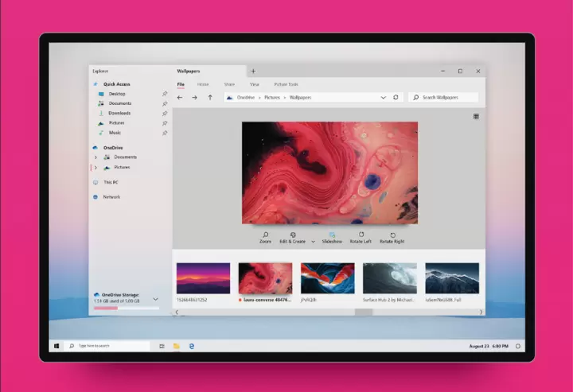
Task: Open the Edit & Create dropdown
Action: [x=313, y=241]
